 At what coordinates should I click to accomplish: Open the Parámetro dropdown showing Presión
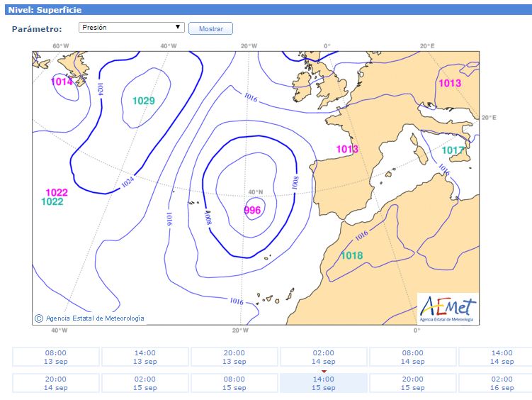click(x=131, y=28)
